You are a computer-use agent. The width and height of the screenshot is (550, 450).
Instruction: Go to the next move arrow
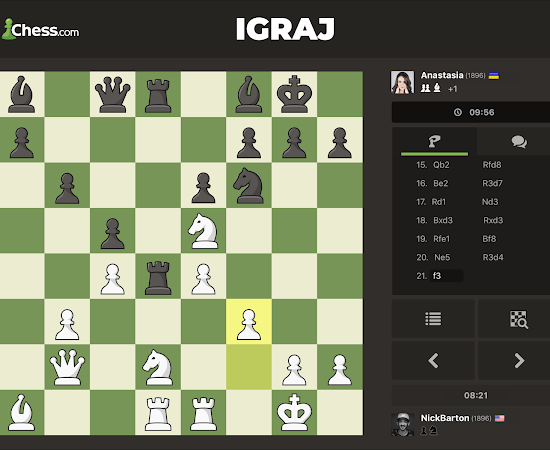pyautogui.click(x=519, y=360)
